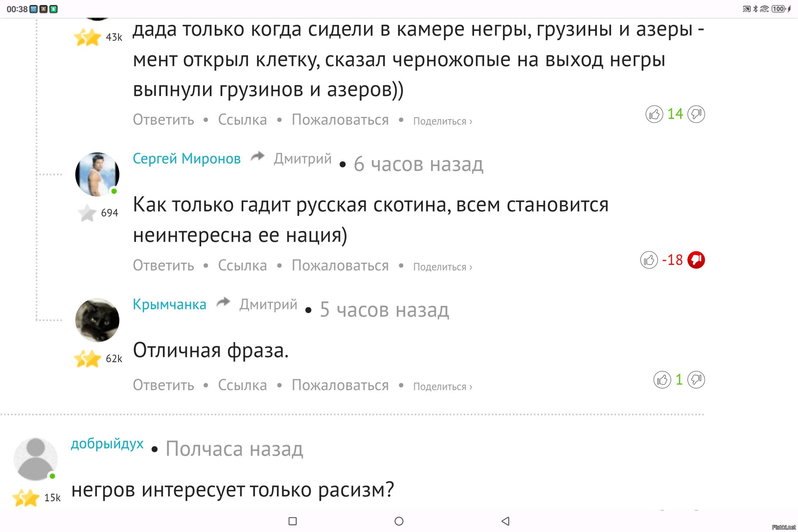Expand Поделиться under Крымчанка's comment
Image resolution: width=798 pixels, height=532 pixels.
(442, 387)
